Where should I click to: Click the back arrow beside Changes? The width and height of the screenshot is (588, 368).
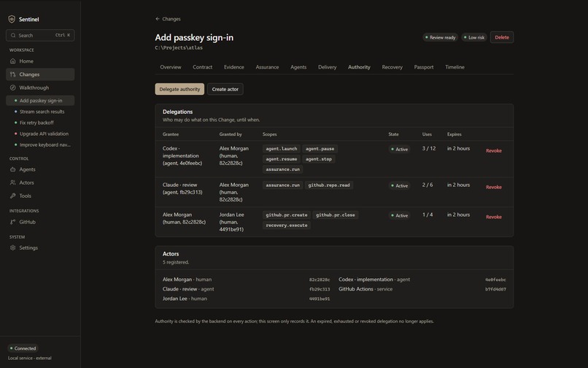(158, 19)
